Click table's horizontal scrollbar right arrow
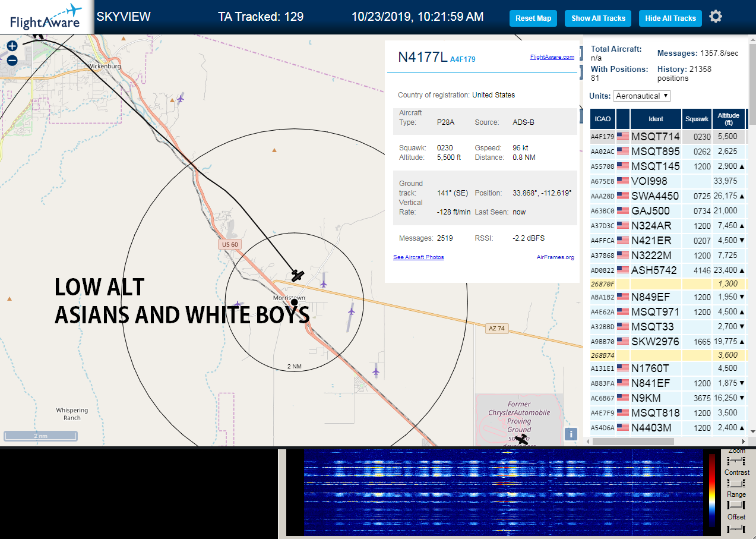 coord(743,441)
